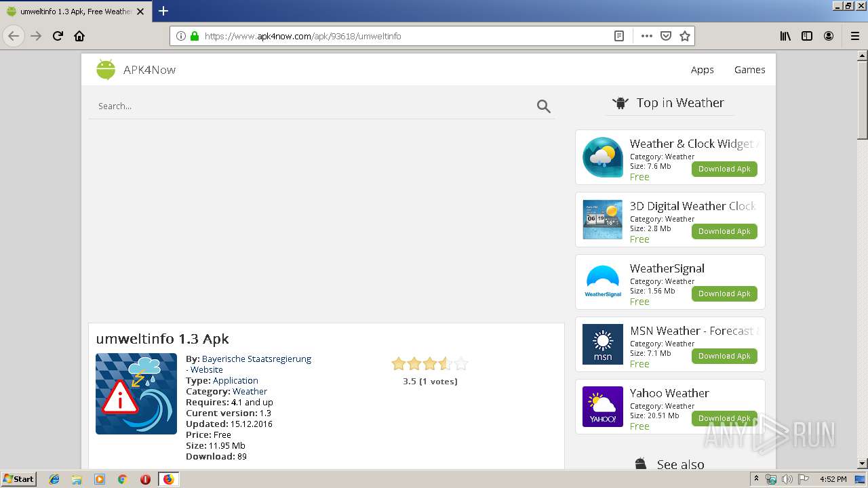
Task: Open media player from taskbar
Action: [100, 479]
